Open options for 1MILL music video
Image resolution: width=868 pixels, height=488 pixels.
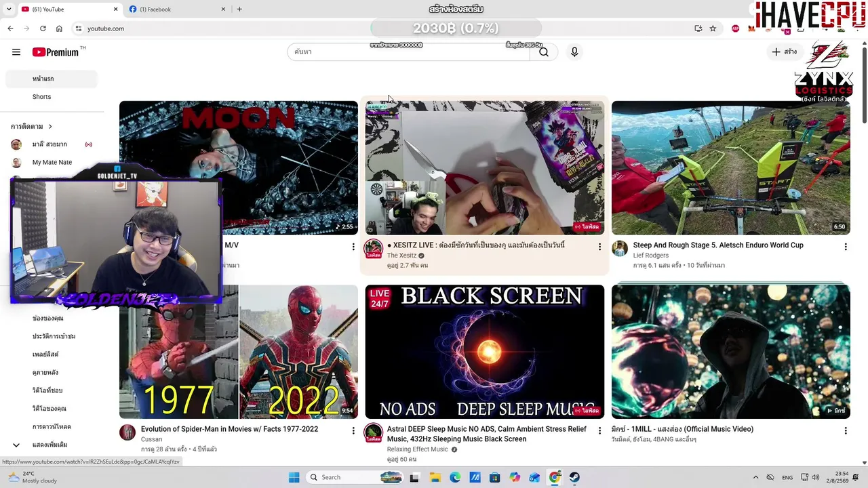click(845, 430)
